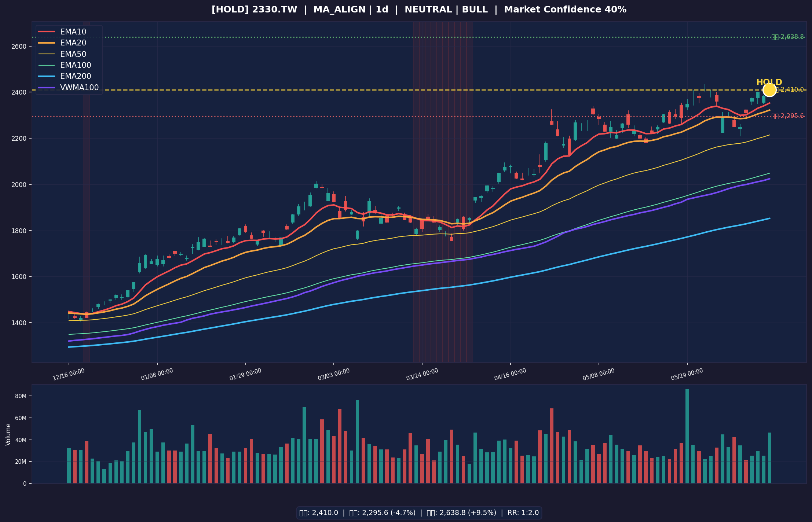Click the red EMA10 line sample in legend
This screenshot has width=812, height=522.
click(x=47, y=32)
